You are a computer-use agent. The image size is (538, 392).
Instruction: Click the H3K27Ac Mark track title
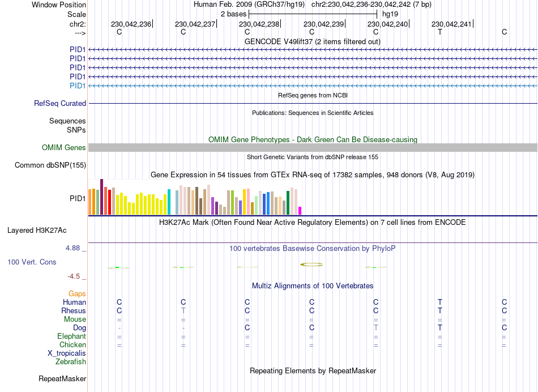click(313, 222)
